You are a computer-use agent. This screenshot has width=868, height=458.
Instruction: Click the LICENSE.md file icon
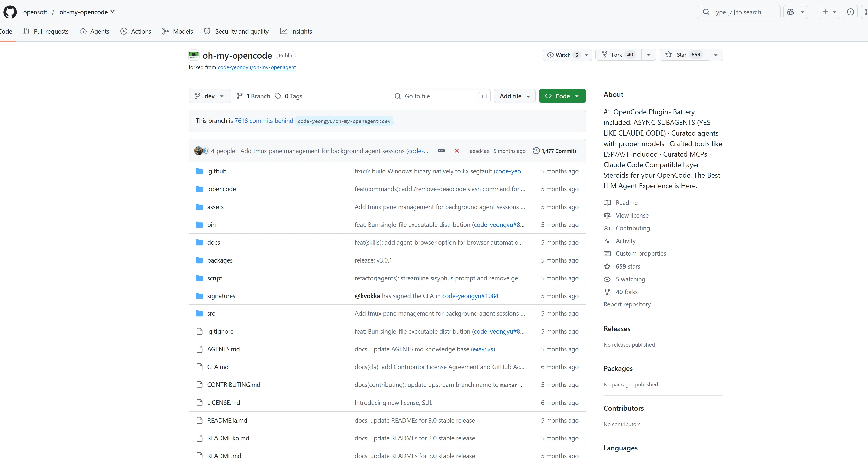click(x=199, y=403)
